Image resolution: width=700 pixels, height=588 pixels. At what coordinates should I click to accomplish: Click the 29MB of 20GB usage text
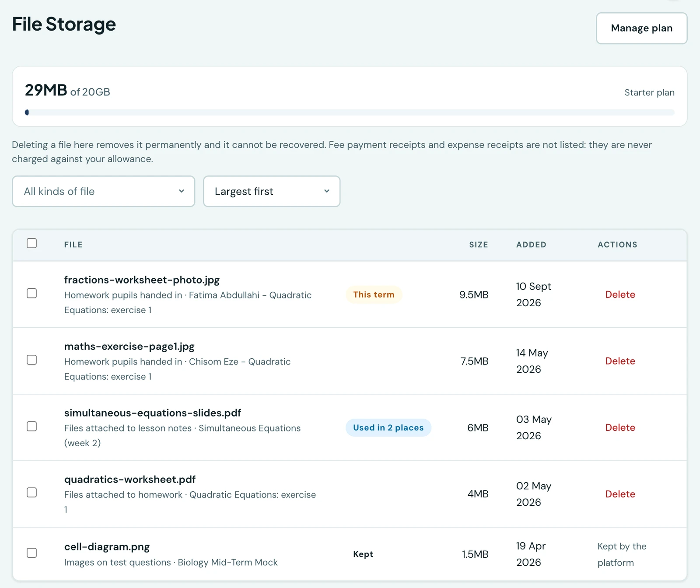point(67,91)
